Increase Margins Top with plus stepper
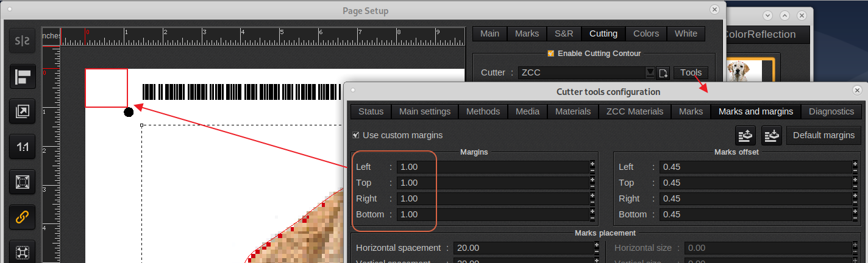Screen dimensions: 868x263 point(592,180)
